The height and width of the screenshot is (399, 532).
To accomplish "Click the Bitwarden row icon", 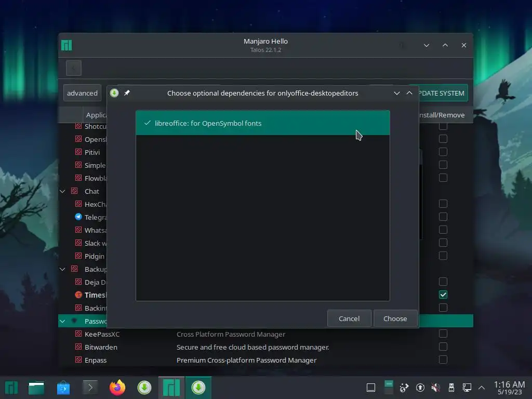I will click(78, 347).
